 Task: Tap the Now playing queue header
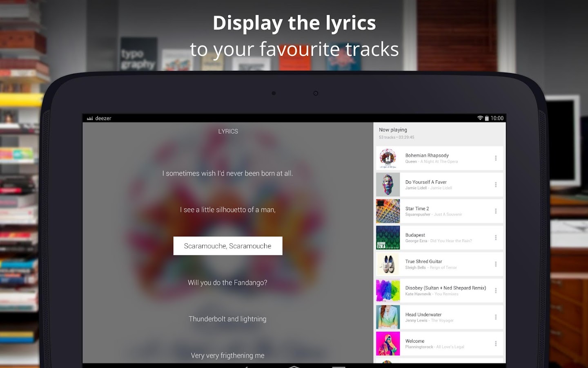click(x=440, y=133)
